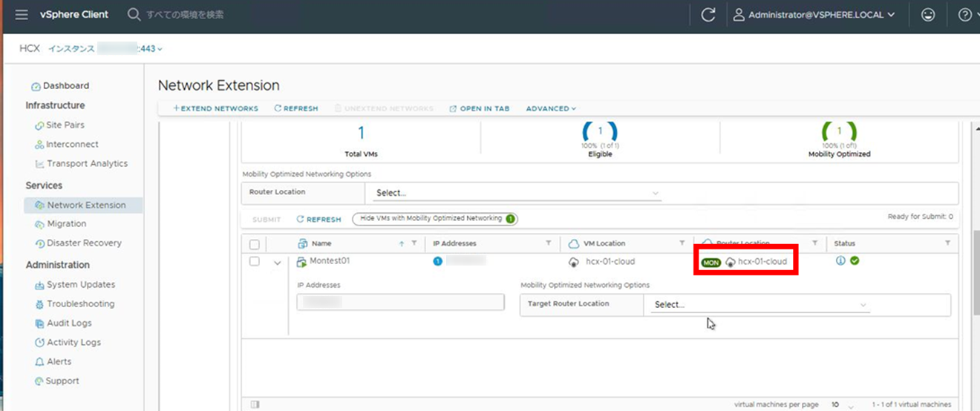Click the column toggle icon at table footer
Screen dimensions: 980x411
tap(255, 404)
